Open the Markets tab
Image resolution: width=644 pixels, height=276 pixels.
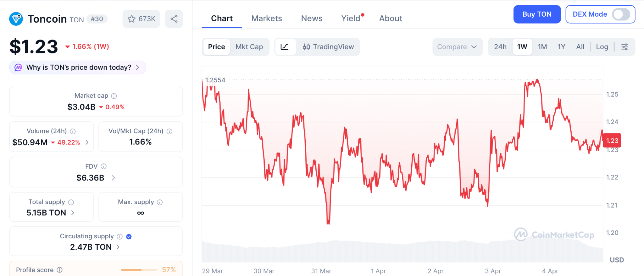pyautogui.click(x=267, y=18)
